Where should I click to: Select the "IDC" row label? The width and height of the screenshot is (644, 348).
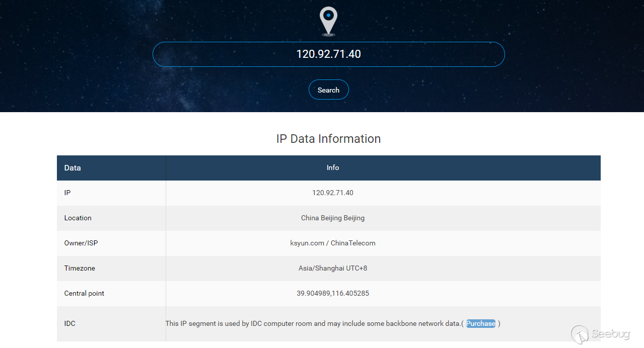point(70,323)
